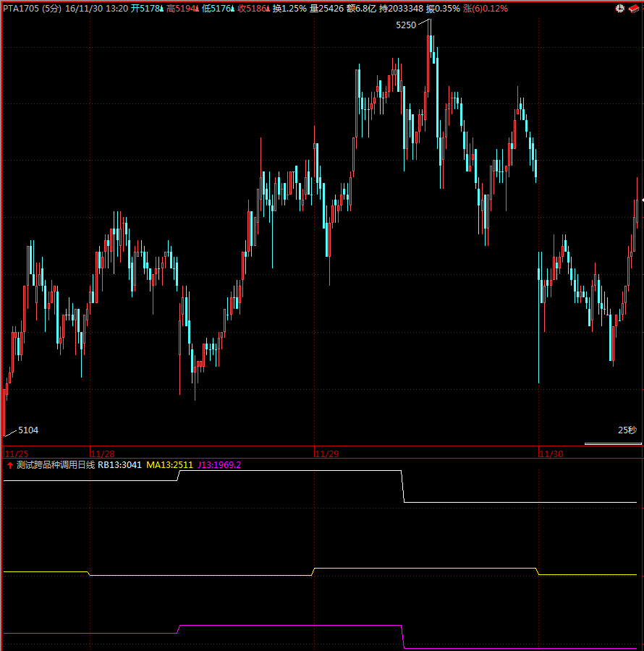This screenshot has height=651, width=644.
Task: Select the magenta J13:1969.2 indicator label
Action: click(x=219, y=465)
